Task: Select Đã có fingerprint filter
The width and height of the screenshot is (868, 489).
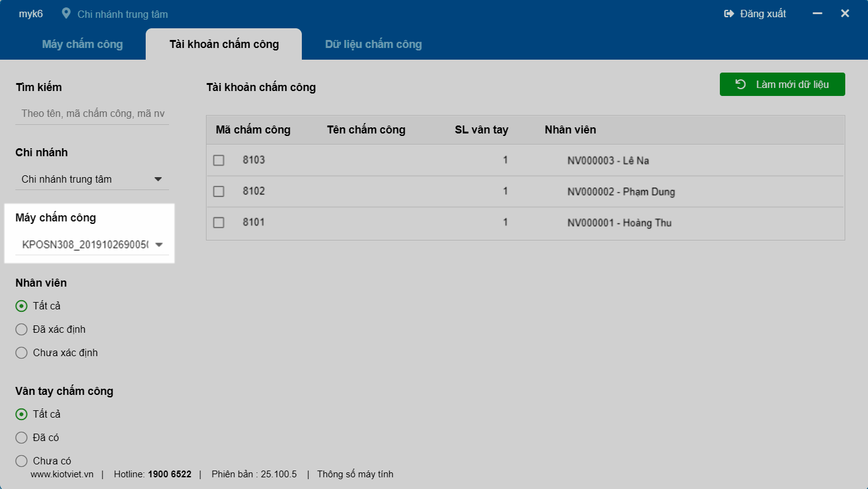Action: [22, 437]
